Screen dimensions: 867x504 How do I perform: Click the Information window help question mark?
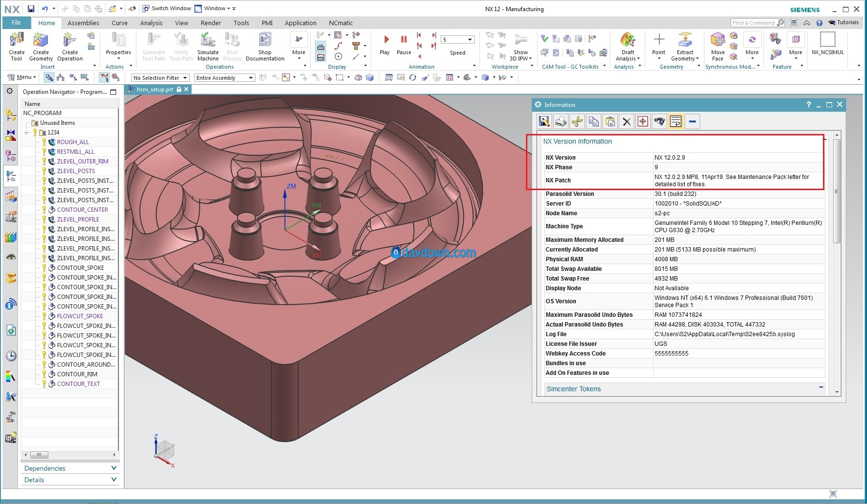pos(808,104)
